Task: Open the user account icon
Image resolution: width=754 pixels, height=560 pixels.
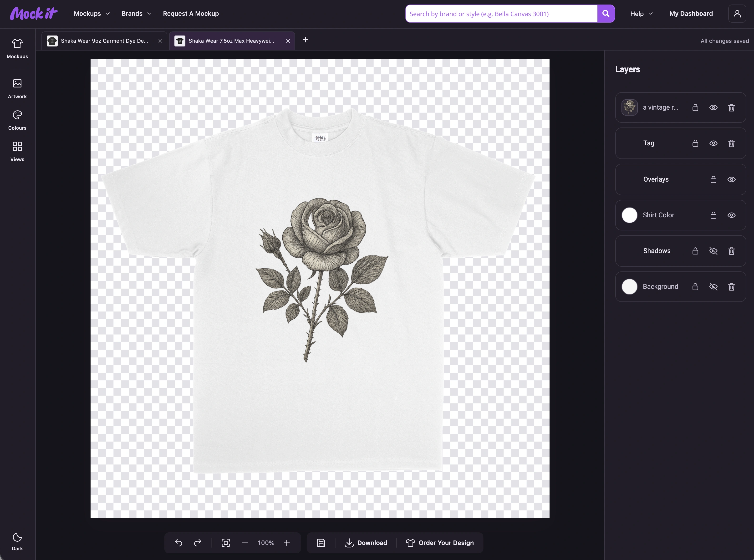Action: point(737,14)
